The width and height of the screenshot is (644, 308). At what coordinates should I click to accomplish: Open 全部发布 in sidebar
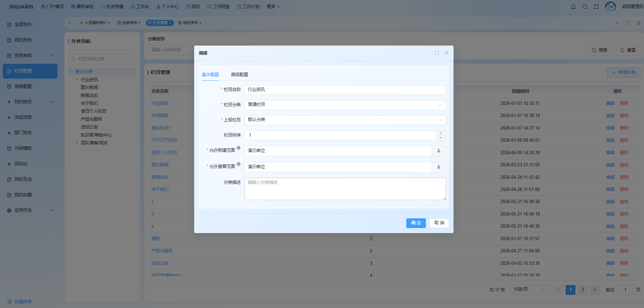(x=30, y=25)
